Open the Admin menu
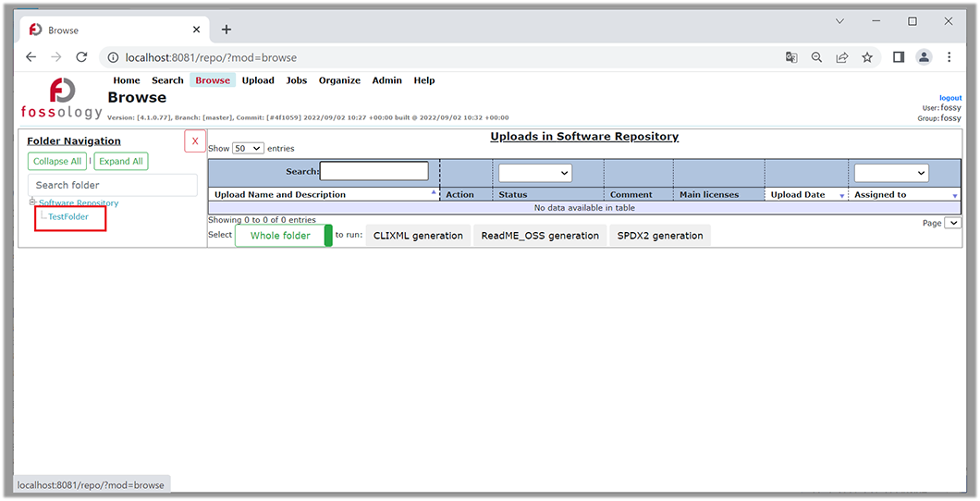Image resolution: width=980 pixels, height=501 pixels. [x=386, y=80]
